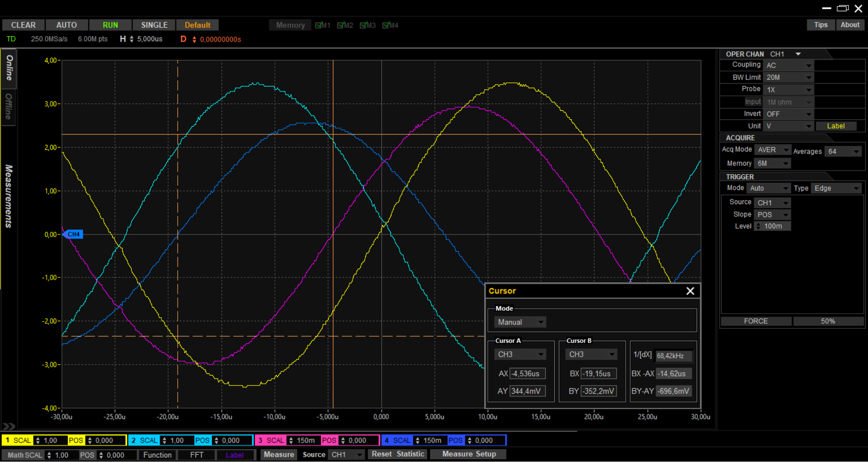Open the trigger Mode Auto dropdown
This screenshot has width=868, height=462.
click(x=768, y=188)
